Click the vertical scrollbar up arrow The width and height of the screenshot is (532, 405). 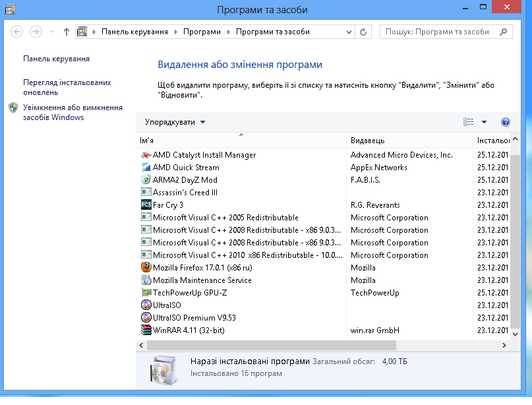pos(515,139)
